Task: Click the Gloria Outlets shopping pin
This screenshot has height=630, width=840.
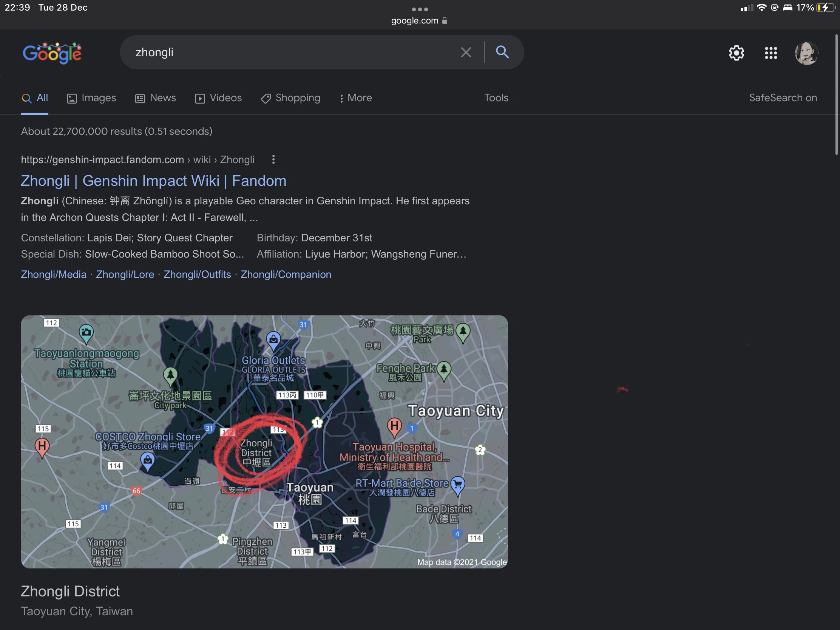Action: [273, 340]
